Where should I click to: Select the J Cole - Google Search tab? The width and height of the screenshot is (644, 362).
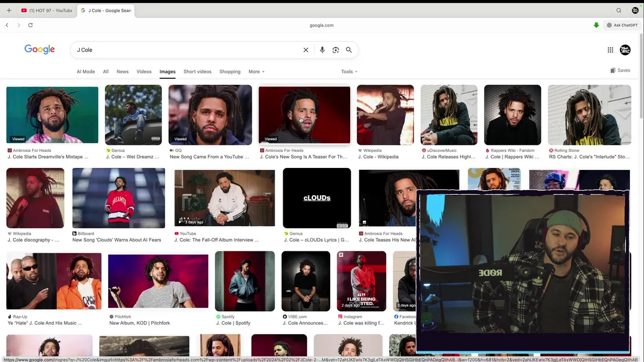point(106,10)
